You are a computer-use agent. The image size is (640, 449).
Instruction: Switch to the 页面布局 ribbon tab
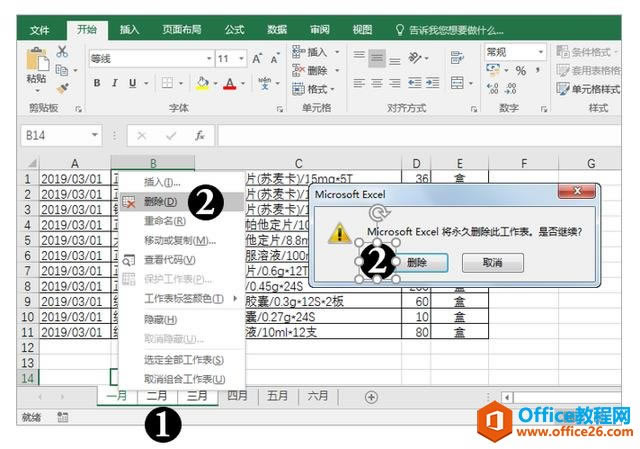[x=182, y=29]
